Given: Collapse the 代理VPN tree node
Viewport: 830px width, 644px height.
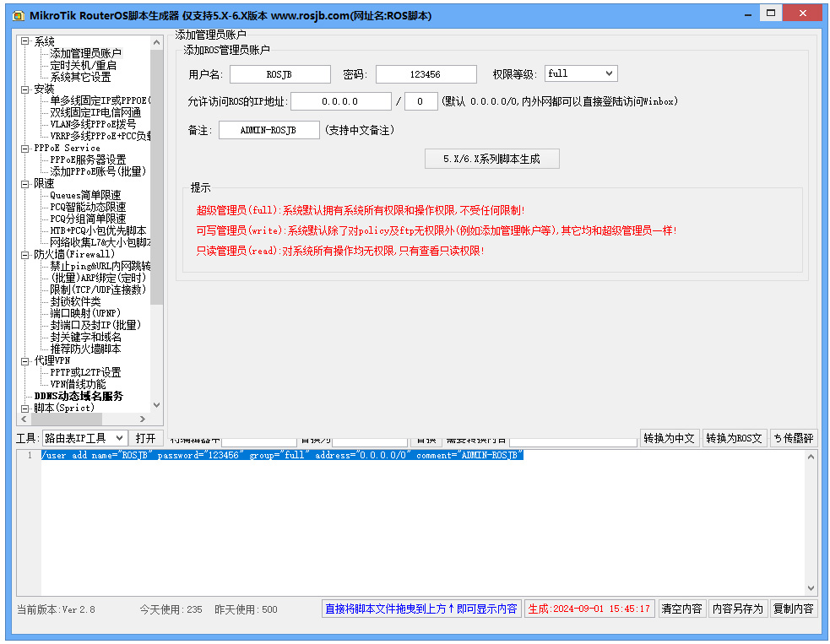Looking at the screenshot, I should (x=24, y=361).
